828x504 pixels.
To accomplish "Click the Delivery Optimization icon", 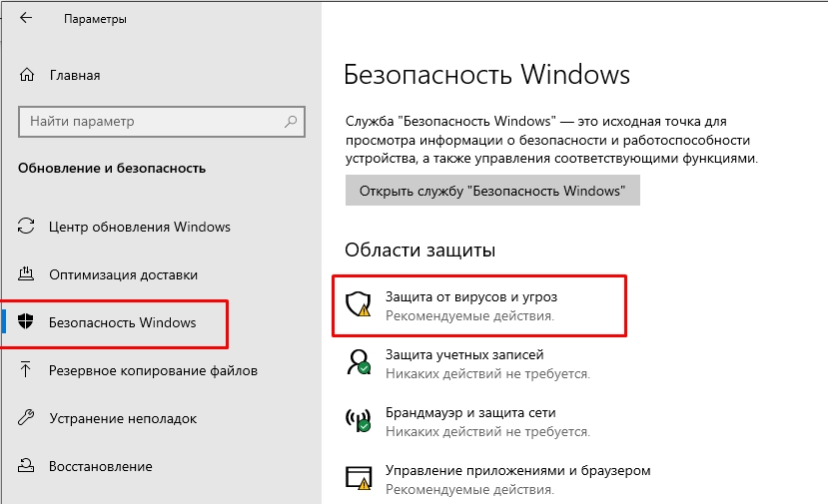I will [x=27, y=274].
